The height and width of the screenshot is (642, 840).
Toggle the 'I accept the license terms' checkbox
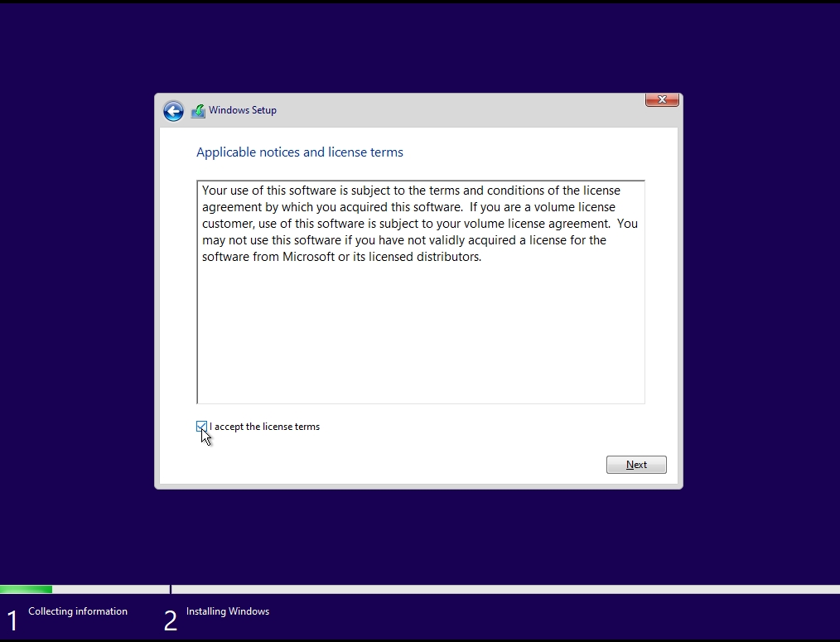201,427
